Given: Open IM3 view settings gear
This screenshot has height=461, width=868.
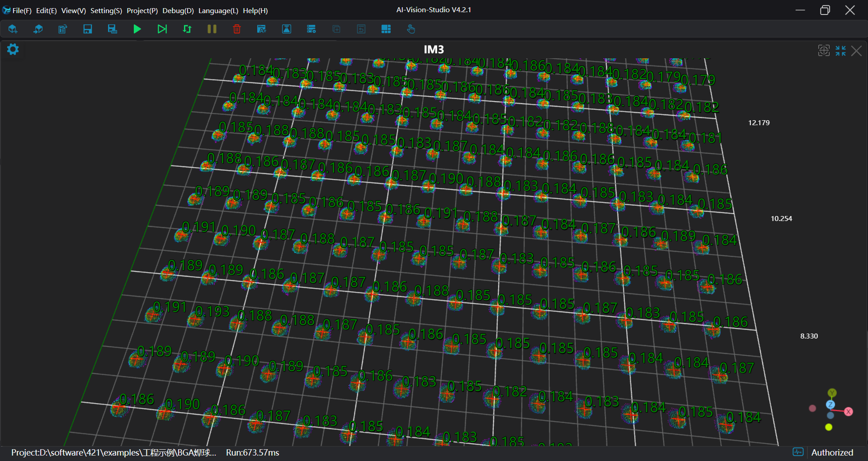Looking at the screenshot, I should click(x=13, y=49).
